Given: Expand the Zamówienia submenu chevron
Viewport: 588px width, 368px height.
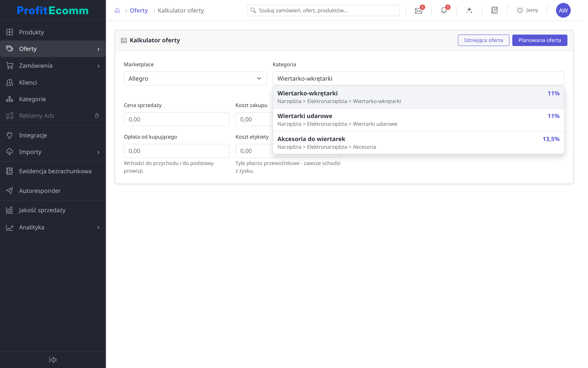Looking at the screenshot, I should (x=98, y=66).
